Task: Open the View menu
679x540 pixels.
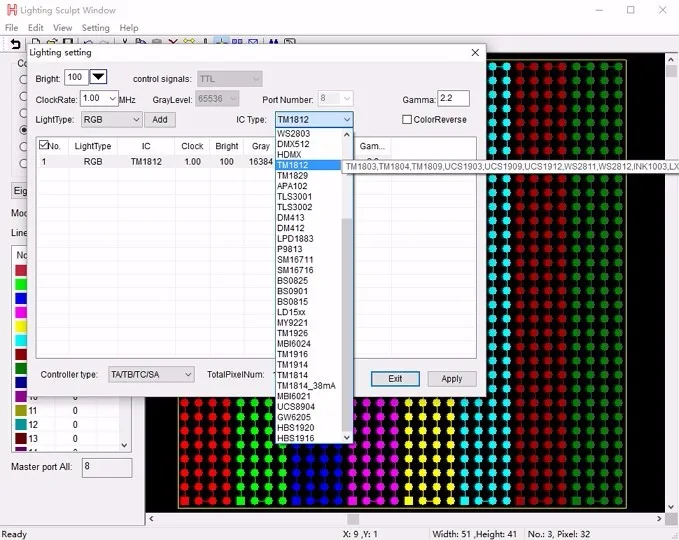Action: pos(62,28)
